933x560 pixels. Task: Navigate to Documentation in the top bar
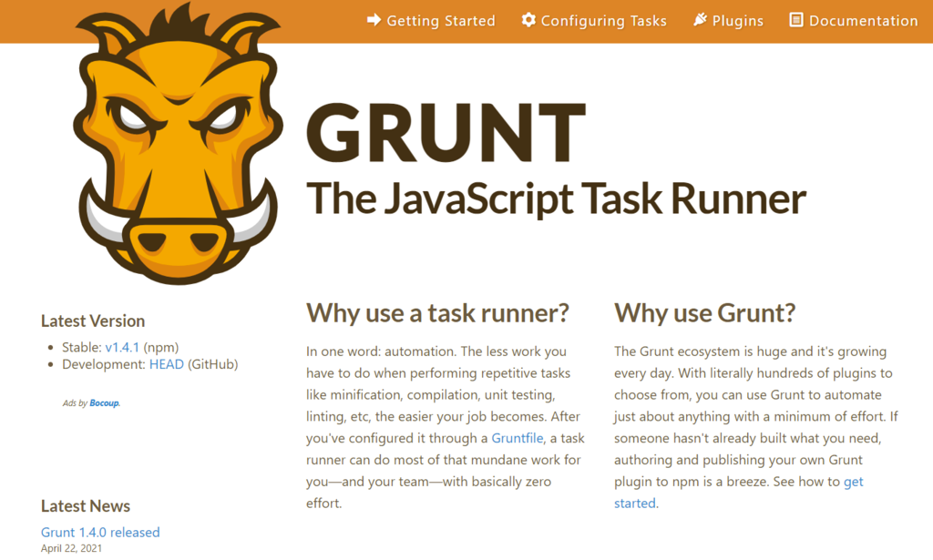point(862,20)
